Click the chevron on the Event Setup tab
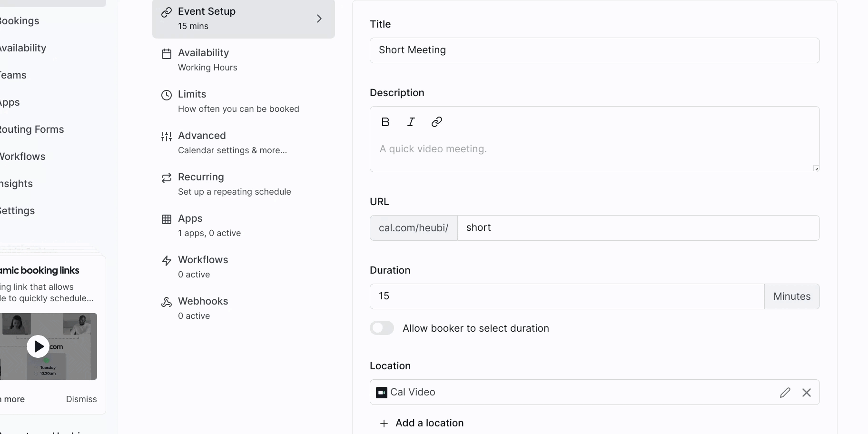Image resolution: width=868 pixels, height=434 pixels. (319, 19)
